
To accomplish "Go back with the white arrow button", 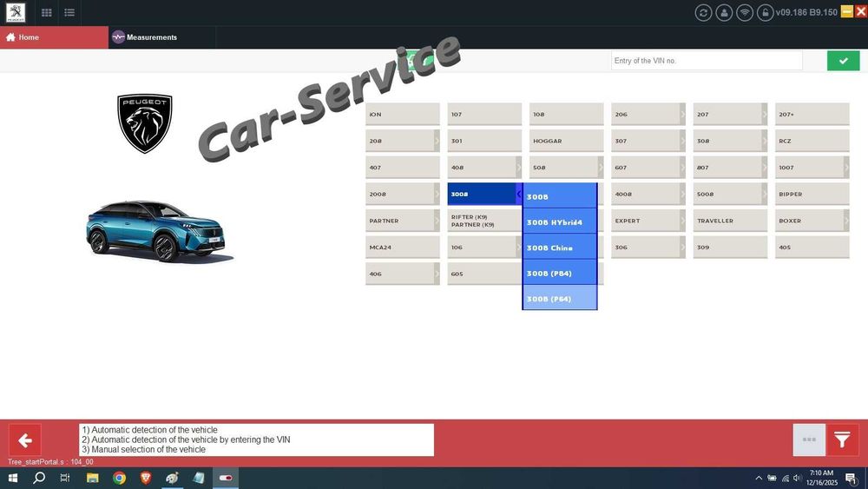I will (25, 440).
